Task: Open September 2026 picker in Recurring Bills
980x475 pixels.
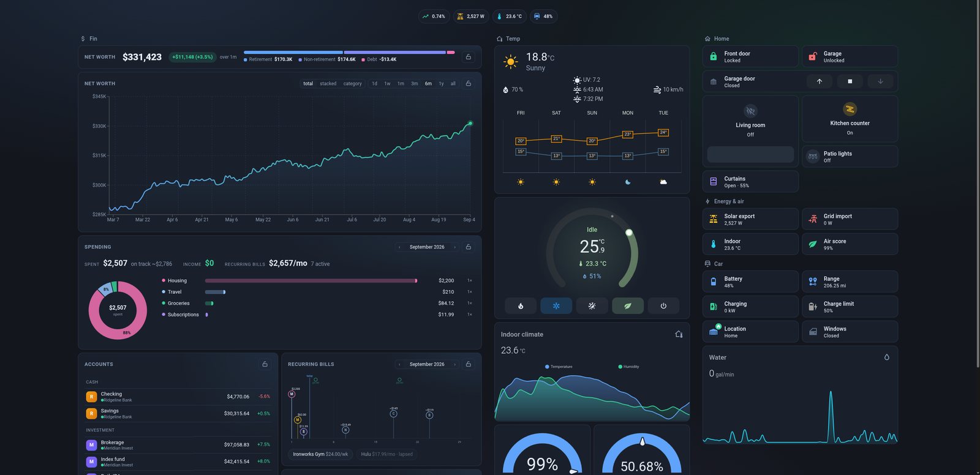Action: point(427,364)
